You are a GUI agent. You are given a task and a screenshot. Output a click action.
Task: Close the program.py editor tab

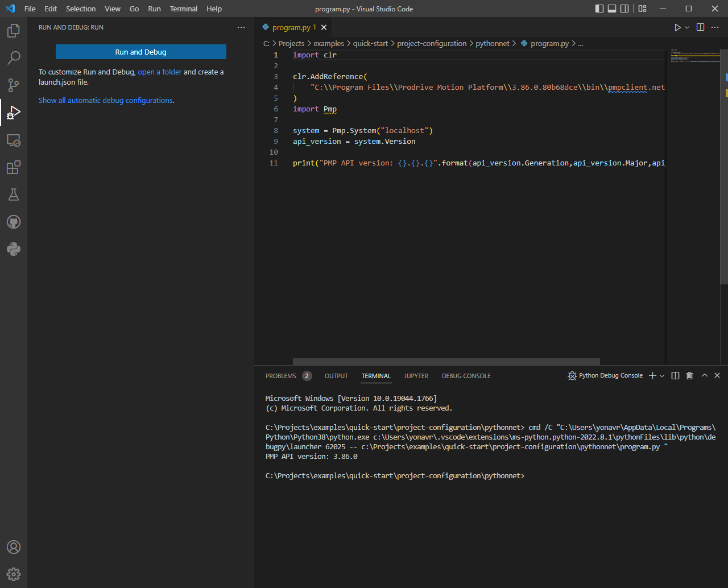point(324,27)
